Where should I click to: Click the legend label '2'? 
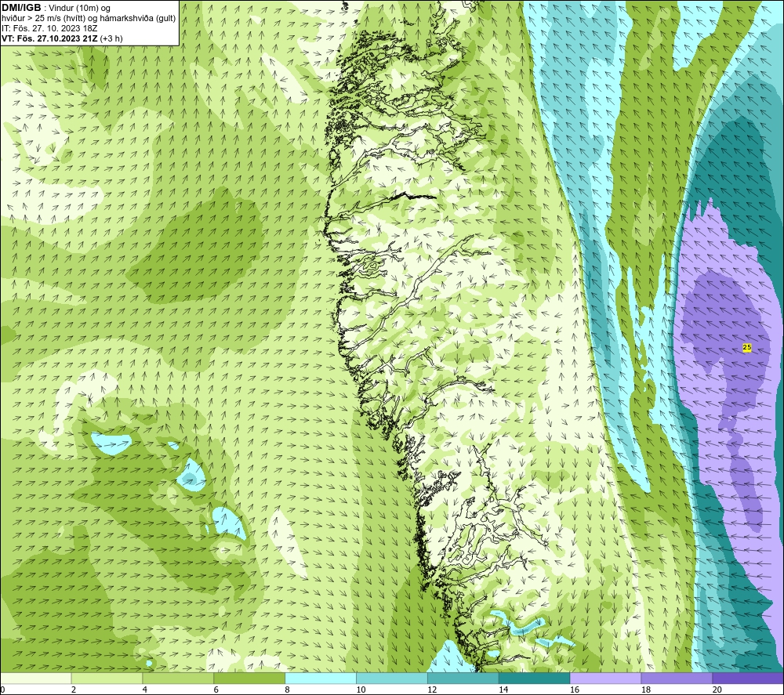(74, 690)
